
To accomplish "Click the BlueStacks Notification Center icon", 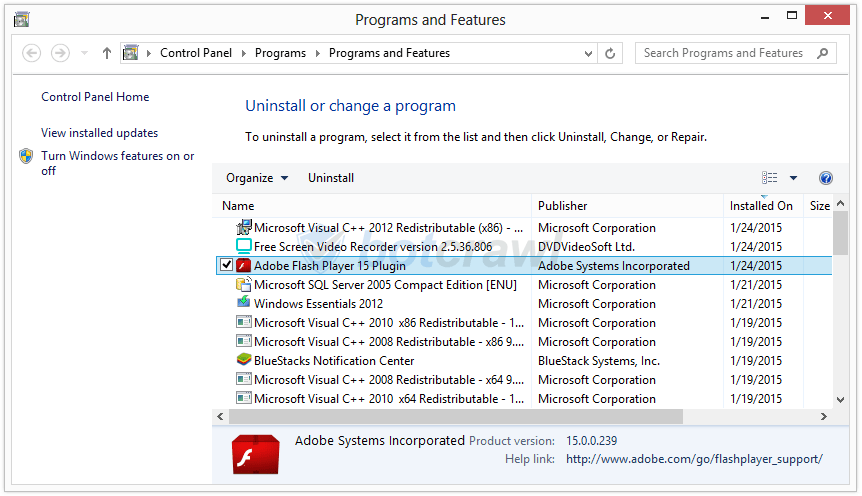I will [244, 360].
